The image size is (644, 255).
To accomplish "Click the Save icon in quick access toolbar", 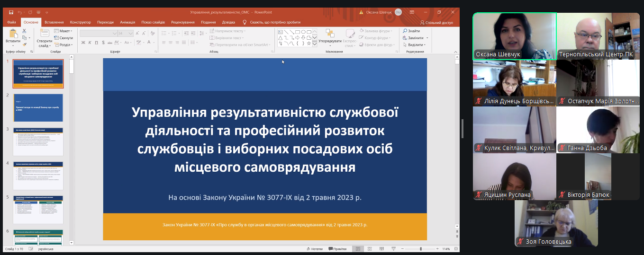I will coord(11,12).
